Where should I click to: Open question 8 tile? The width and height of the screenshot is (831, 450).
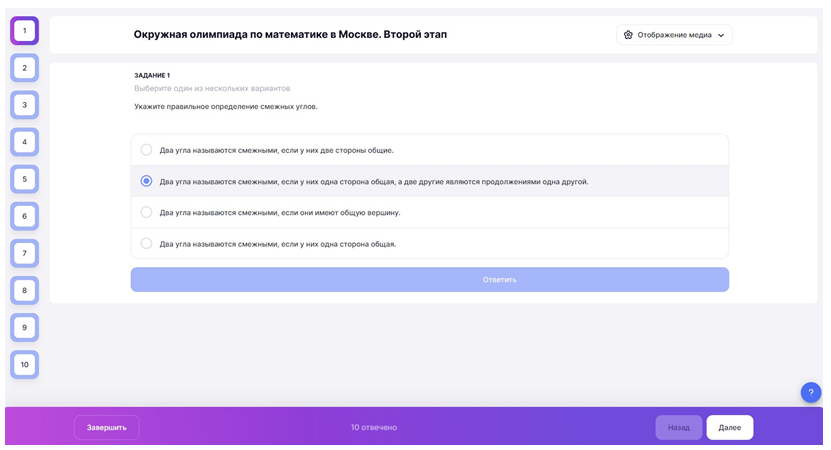coord(25,290)
